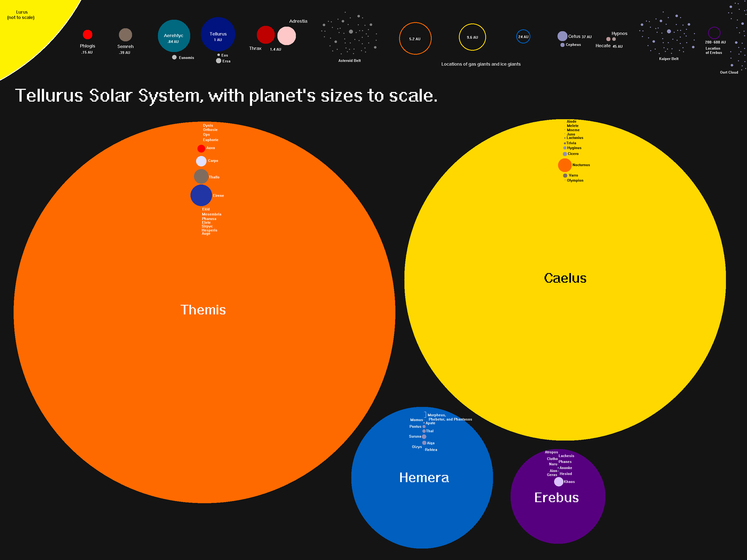Click the small gray Eunomis moon
The width and height of the screenshot is (747, 560).
(174, 57)
